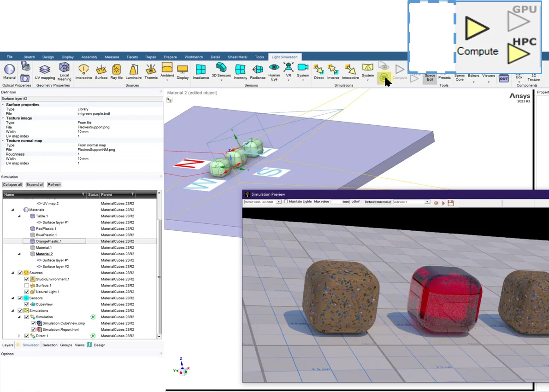Collapse Texture normal map section

tap(3, 140)
